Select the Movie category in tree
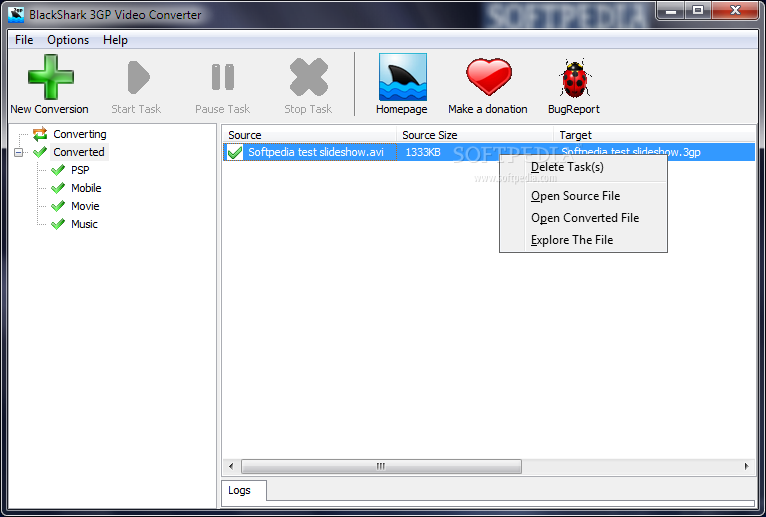This screenshot has width=766, height=517. (x=85, y=206)
